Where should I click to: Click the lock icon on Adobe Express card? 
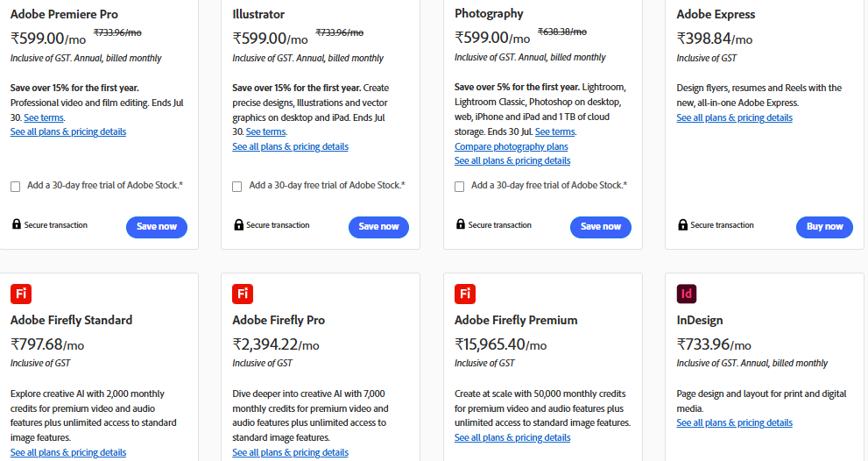[x=682, y=224]
